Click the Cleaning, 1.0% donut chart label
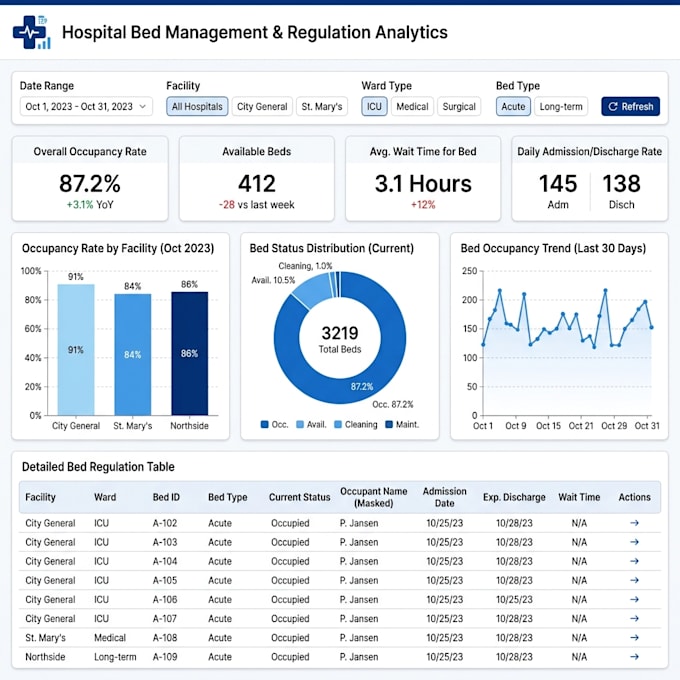 (305, 266)
